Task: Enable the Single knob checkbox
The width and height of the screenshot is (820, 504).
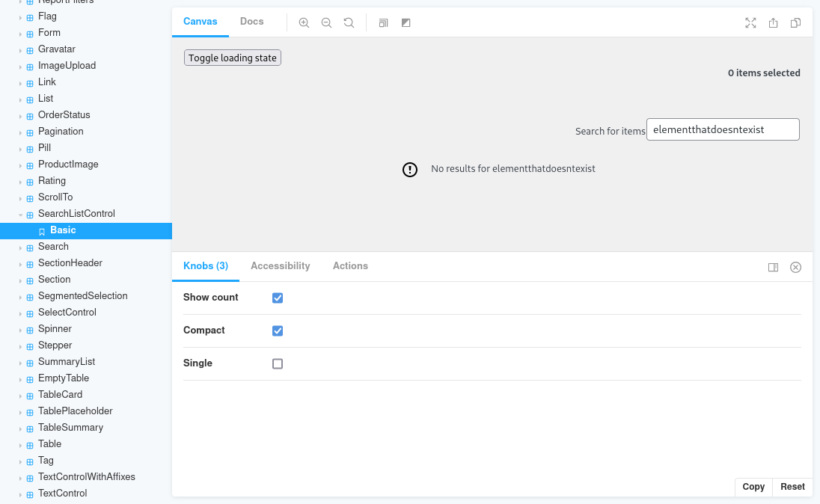Action: click(278, 363)
